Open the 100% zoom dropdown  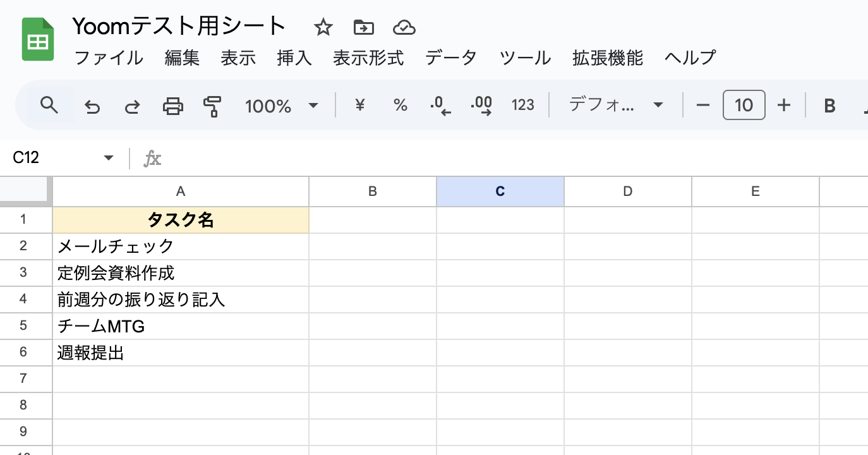281,106
